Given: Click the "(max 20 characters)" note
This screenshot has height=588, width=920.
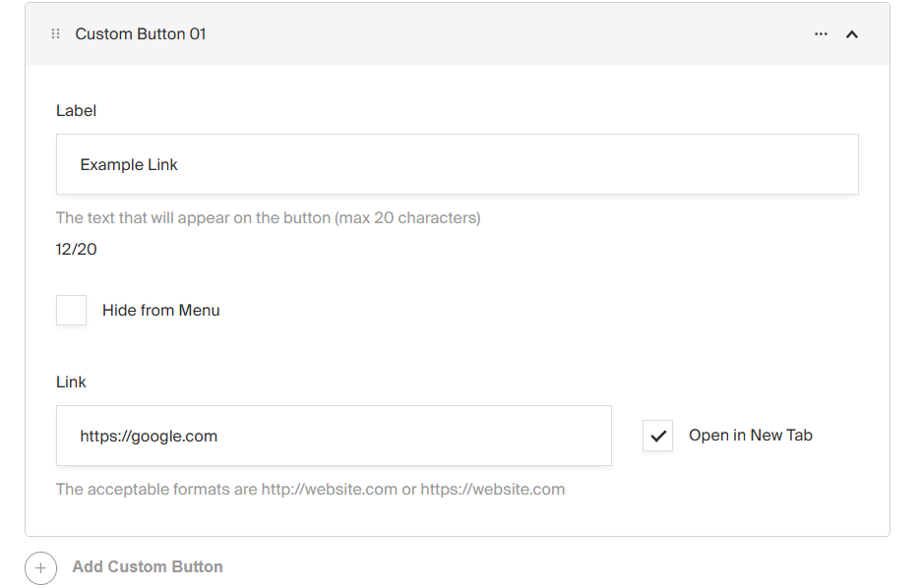Looking at the screenshot, I should coord(407,218).
